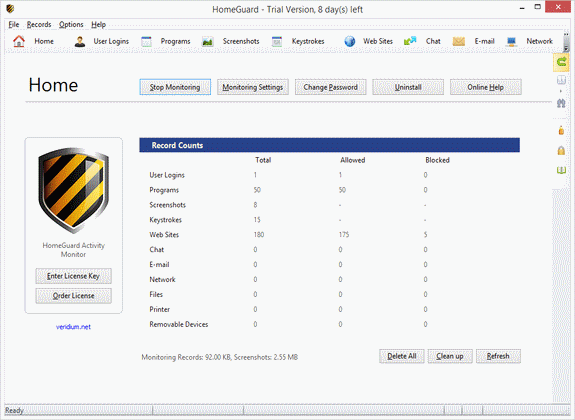Click the Removable Devices row label
This screenshot has height=420, width=575.
click(179, 324)
